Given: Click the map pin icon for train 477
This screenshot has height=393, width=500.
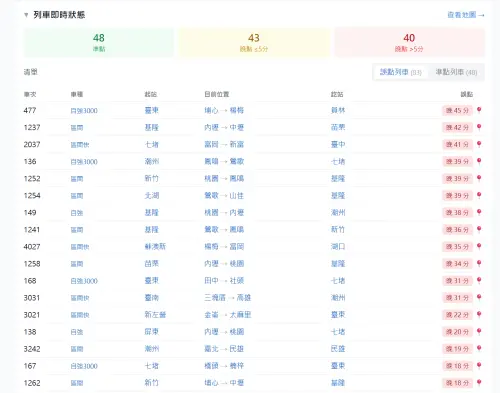Looking at the screenshot, I should pos(479,110).
